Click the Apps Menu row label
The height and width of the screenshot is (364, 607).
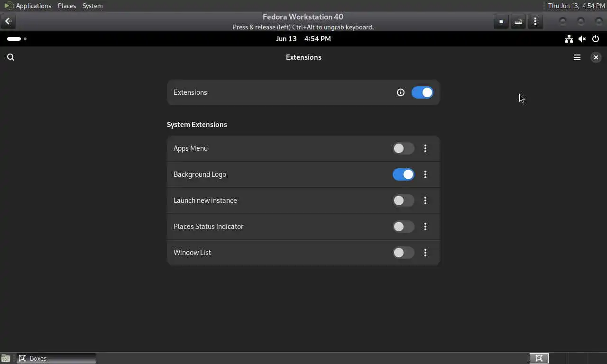(x=191, y=148)
